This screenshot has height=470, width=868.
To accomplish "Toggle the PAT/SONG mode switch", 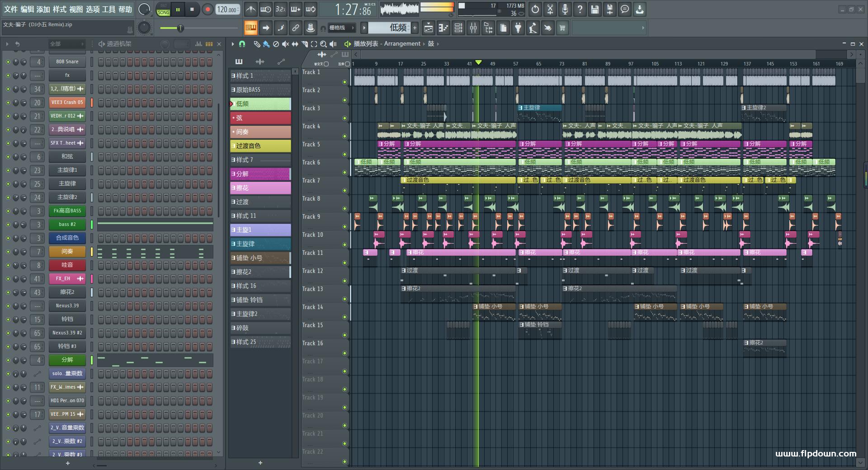I will (x=163, y=9).
